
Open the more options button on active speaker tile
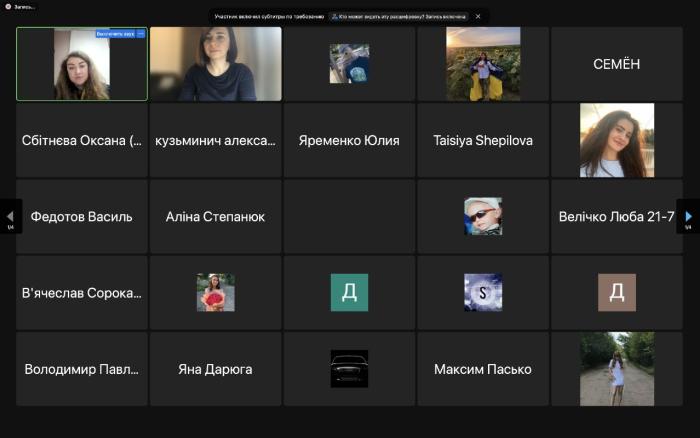(141, 34)
